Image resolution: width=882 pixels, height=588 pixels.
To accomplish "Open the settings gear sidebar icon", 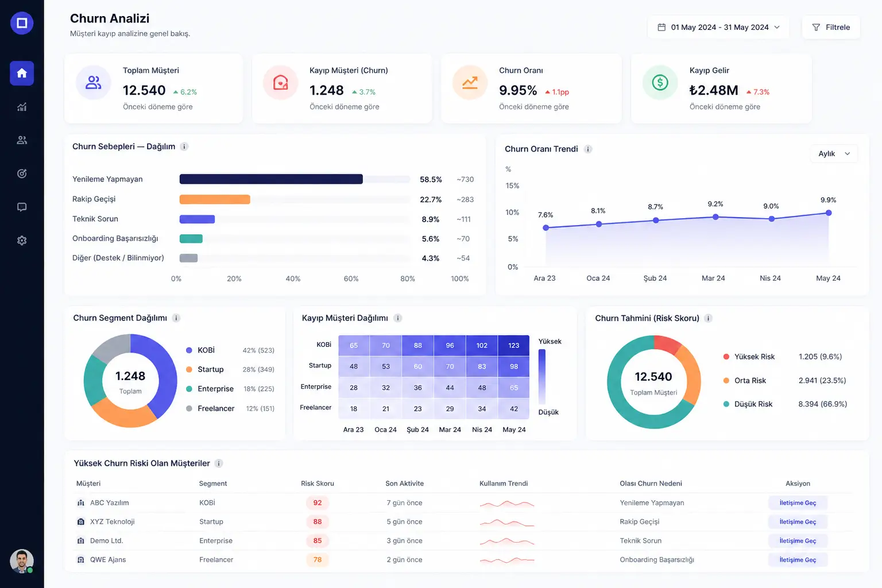I will [x=22, y=241].
